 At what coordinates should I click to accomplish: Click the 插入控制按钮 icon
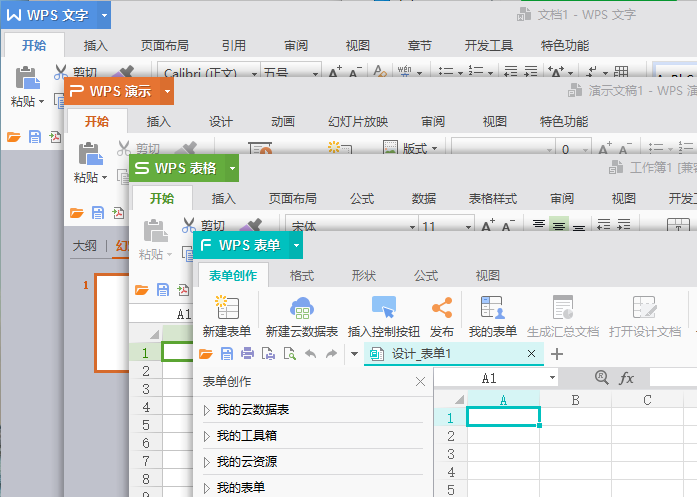pyautogui.click(x=383, y=309)
